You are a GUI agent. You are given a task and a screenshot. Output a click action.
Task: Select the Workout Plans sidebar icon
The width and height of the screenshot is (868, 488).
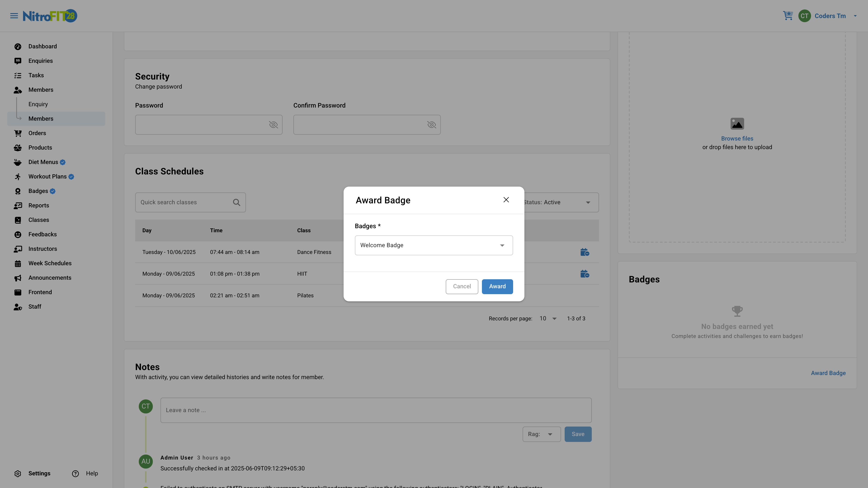18,176
